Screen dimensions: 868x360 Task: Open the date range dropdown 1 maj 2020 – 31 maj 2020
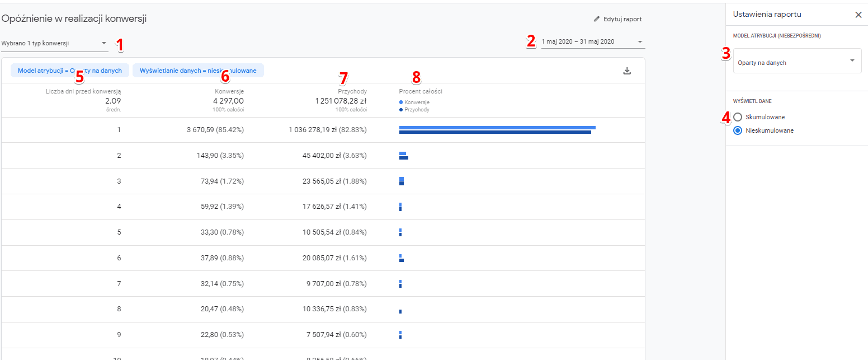click(x=593, y=42)
